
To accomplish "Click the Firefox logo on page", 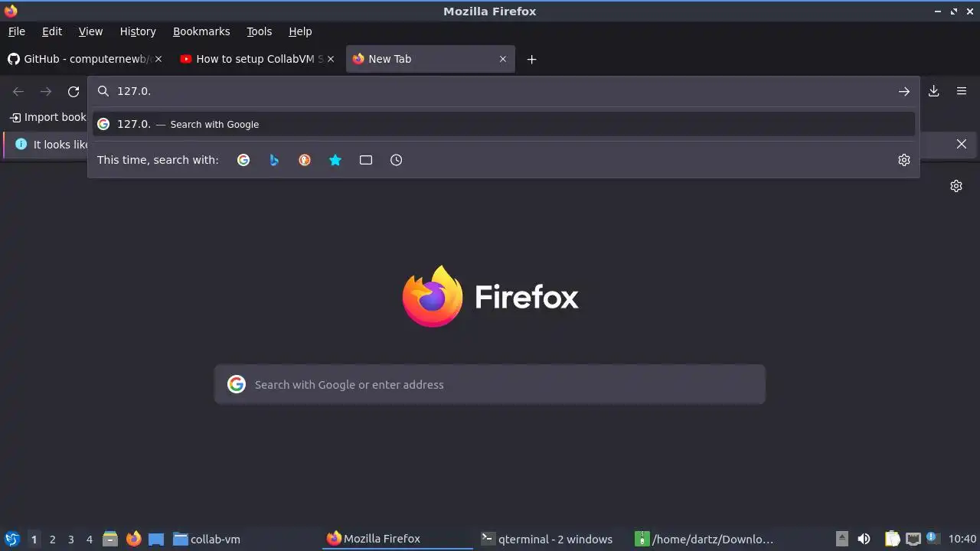I will 490,296.
